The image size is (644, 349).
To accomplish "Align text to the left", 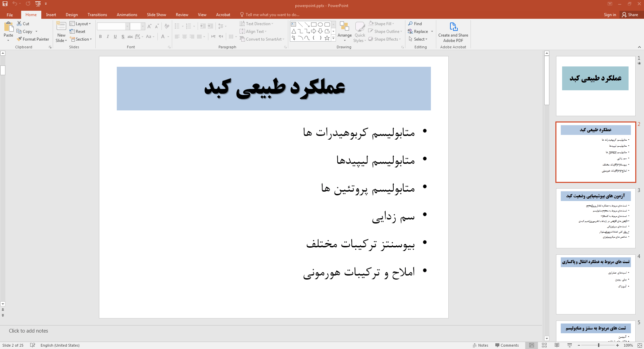I will coord(177,37).
